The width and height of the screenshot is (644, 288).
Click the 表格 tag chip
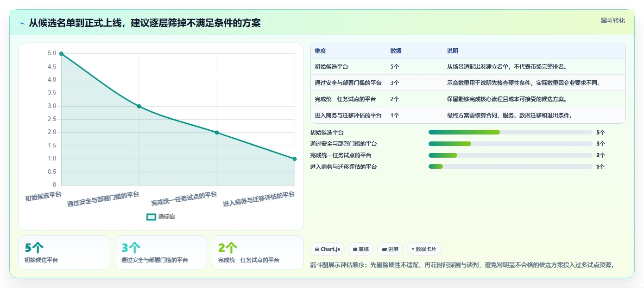pos(361,249)
